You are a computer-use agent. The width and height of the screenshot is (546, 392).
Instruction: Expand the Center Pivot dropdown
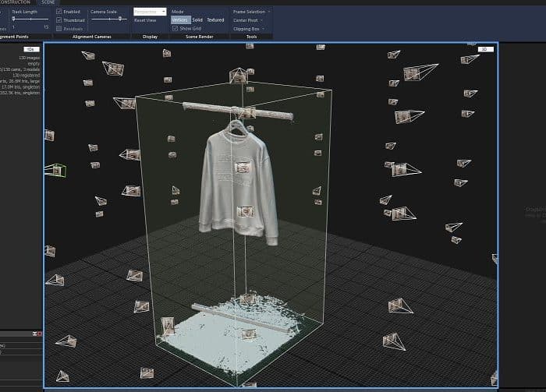tap(247, 20)
